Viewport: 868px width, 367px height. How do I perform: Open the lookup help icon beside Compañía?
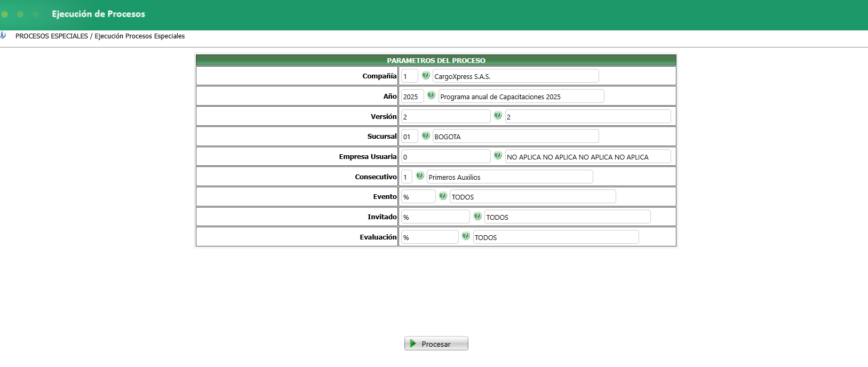(x=426, y=75)
